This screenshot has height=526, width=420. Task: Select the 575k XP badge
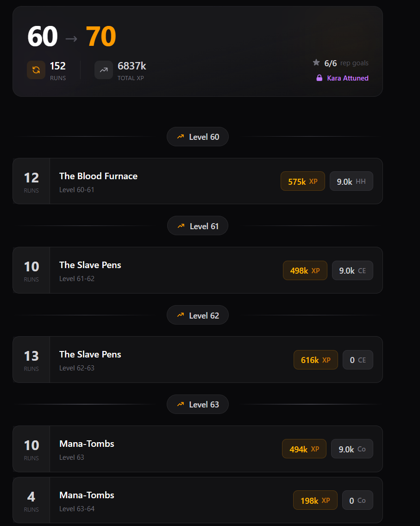(303, 182)
